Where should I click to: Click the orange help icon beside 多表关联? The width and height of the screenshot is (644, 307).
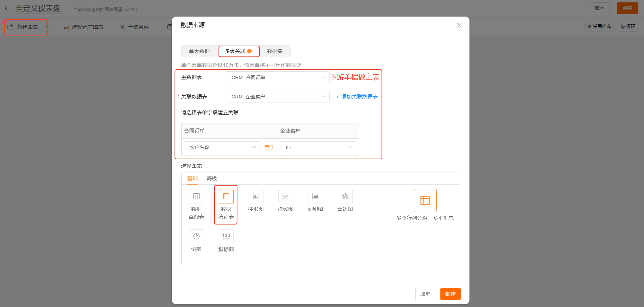point(250,51)
